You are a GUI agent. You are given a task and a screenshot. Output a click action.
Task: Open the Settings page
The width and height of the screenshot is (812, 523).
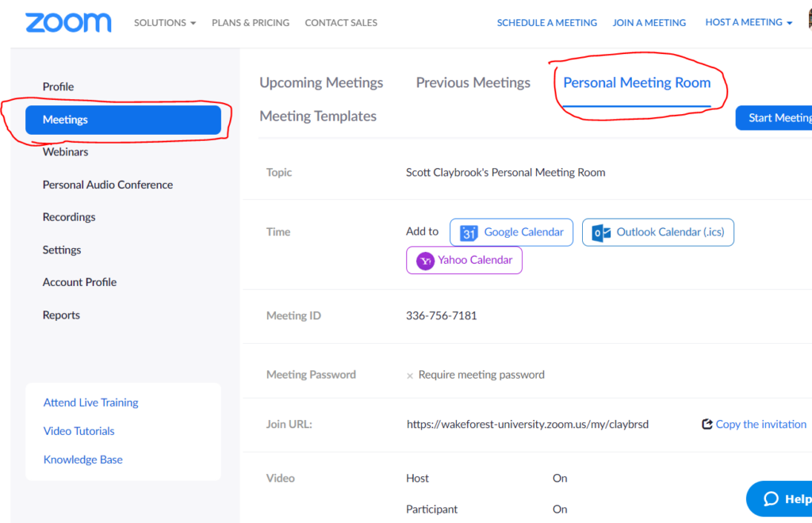[x=61, y=249]
